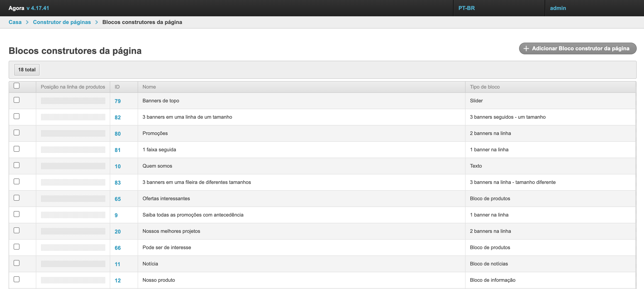The width and height of the screenshot is (644, 289).
Task: Open block ID 83 link
Action: (x=117, y=183)
